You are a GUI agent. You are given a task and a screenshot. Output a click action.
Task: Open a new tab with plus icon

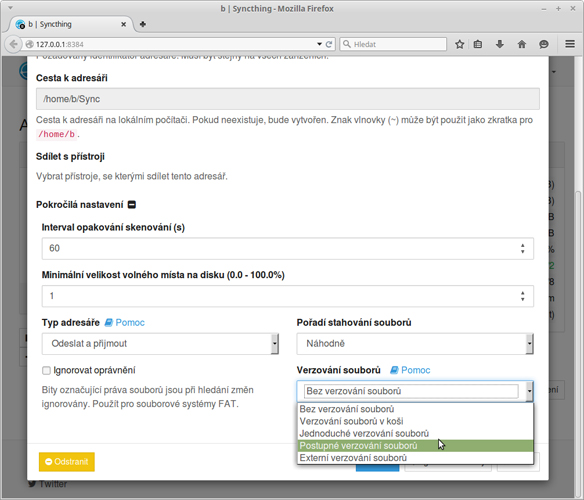pos(143,24)
